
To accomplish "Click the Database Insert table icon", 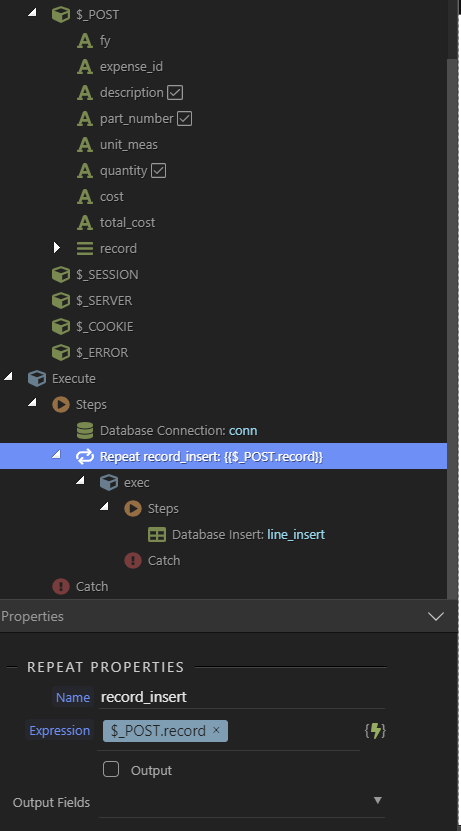I will 157,534.
